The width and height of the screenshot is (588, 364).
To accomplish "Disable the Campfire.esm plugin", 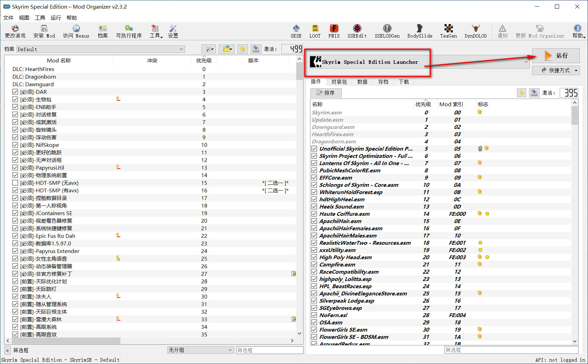I will coord(314,264).
